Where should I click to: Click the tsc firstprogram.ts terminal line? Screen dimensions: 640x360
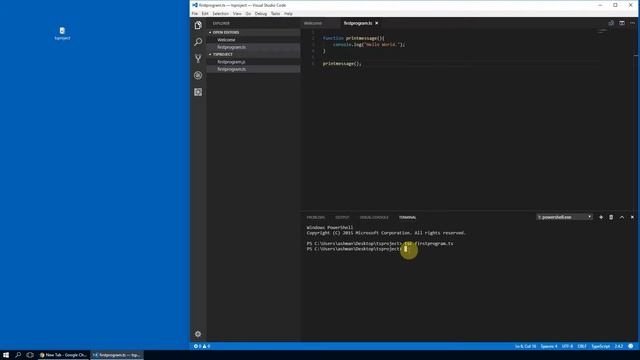click(380, 243)
